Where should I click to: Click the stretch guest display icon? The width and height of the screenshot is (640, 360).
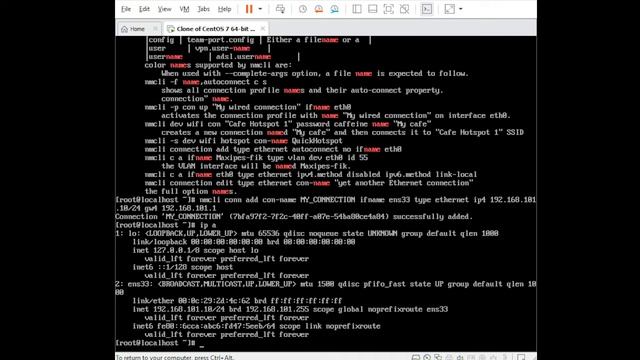pyautogui.click(x=449, y=9)
